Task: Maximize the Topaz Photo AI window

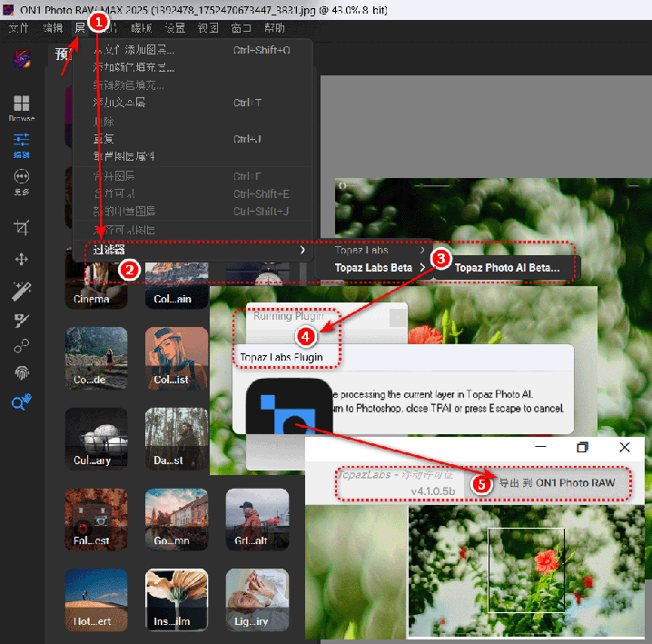Action: [583, 448]
